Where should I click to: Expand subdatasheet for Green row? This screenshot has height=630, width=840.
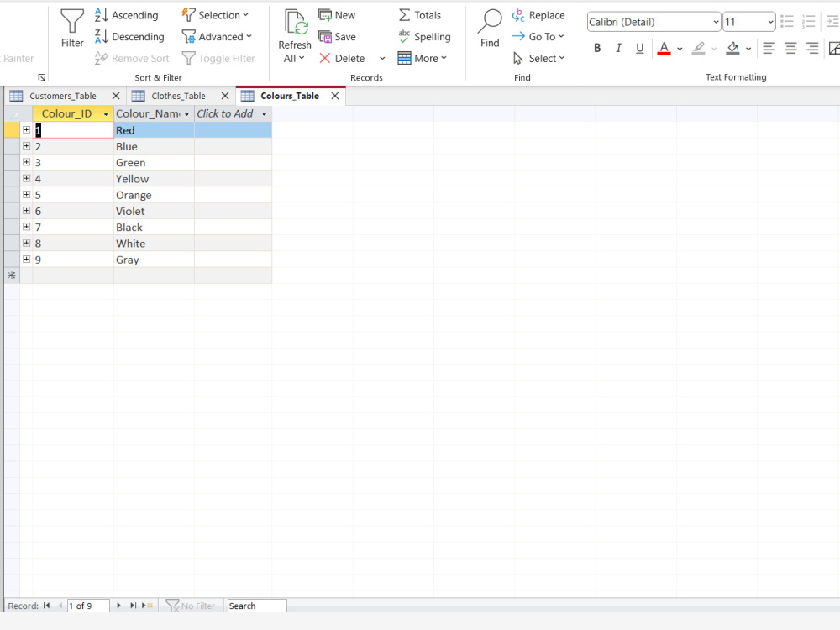pos(26,162)
